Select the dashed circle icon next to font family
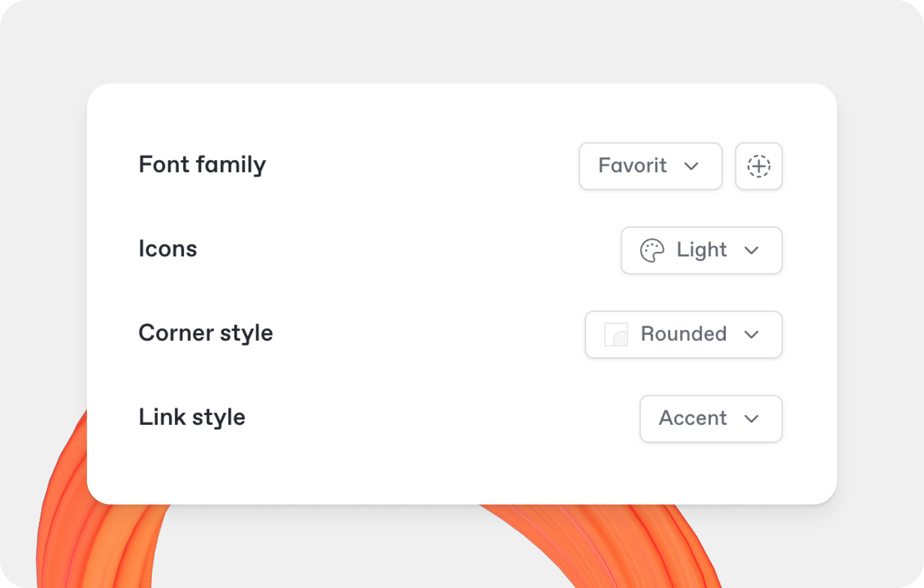 (x=759, y=166)
